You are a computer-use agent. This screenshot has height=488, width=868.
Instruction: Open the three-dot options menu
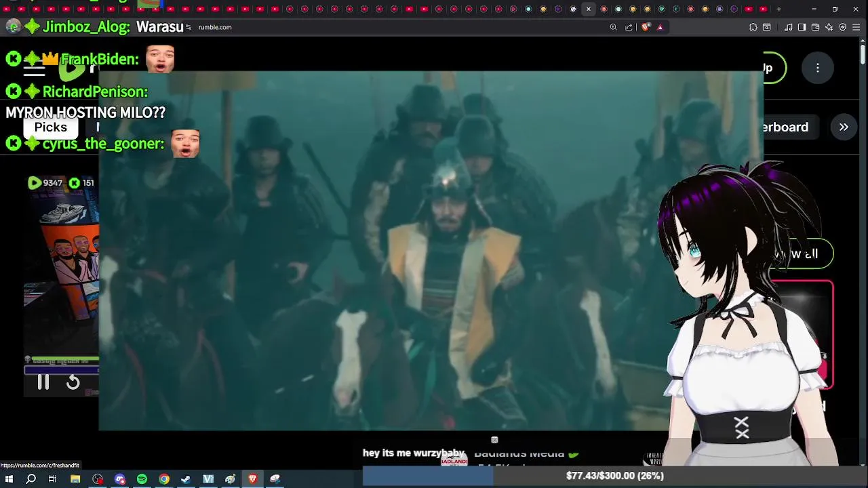818,68
